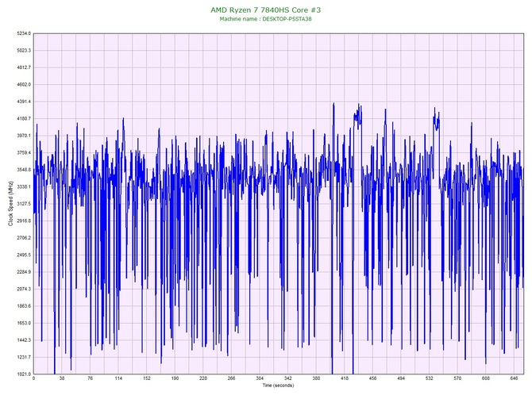Click the y-axis value 3759.4
The width and height of the screenshot is (532, 399).
point(24,153)
